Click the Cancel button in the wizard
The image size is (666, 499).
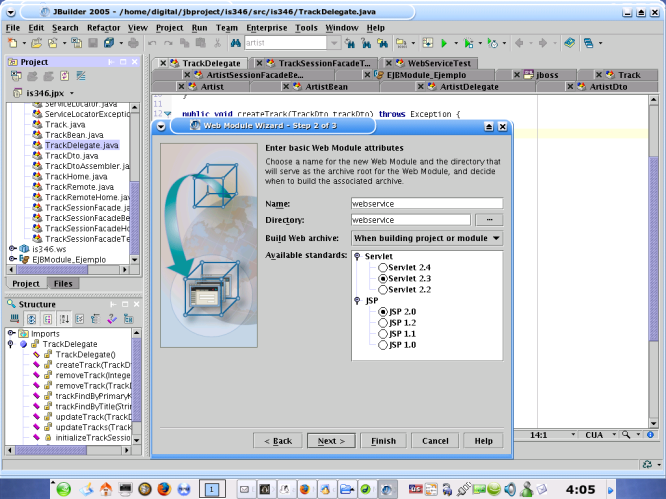pos(435,440)
